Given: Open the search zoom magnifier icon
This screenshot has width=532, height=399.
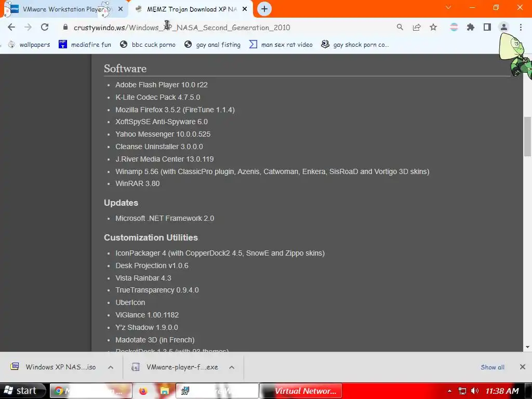Looking at the screenshot, I should tap(400, 27).
